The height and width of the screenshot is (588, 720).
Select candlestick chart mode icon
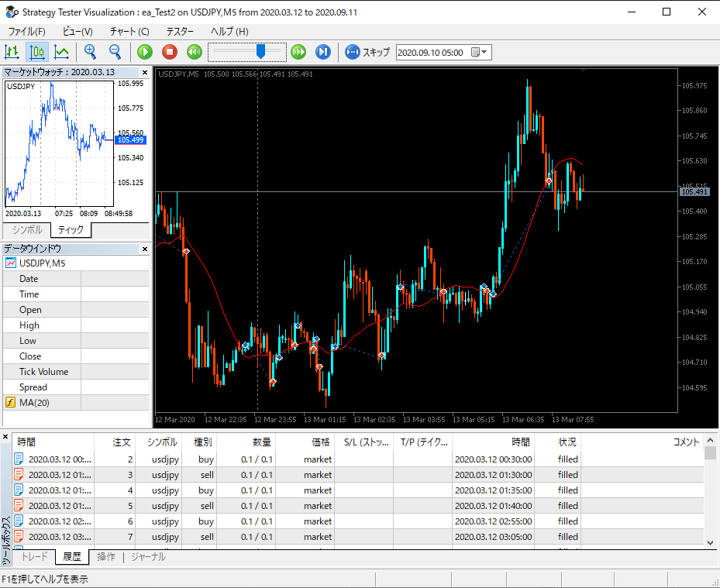(x=36, y=52)
